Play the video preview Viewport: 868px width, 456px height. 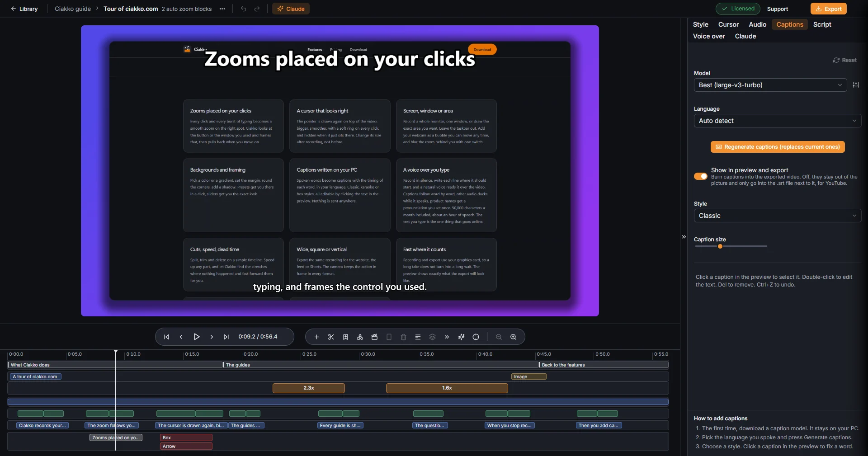[x=197, y=337]
